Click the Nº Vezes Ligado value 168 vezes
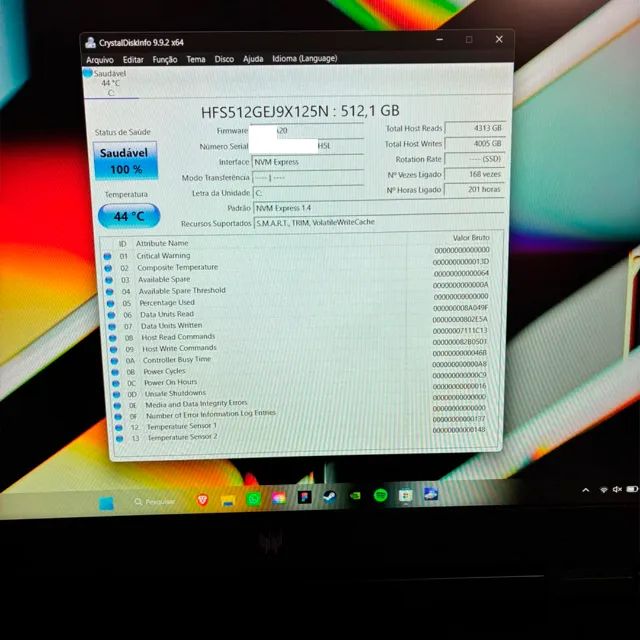 [x=475, y=174]
